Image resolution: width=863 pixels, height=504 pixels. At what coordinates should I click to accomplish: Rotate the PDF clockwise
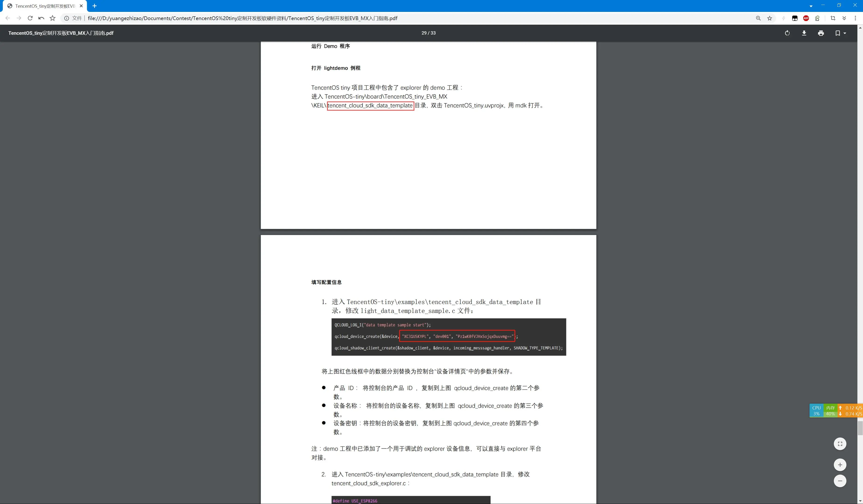point(787,33)
